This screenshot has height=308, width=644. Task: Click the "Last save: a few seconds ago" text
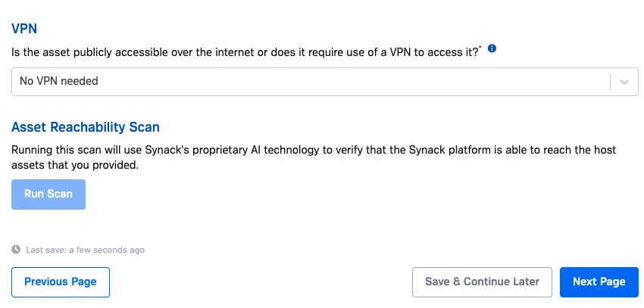click(x=85, y=250)
